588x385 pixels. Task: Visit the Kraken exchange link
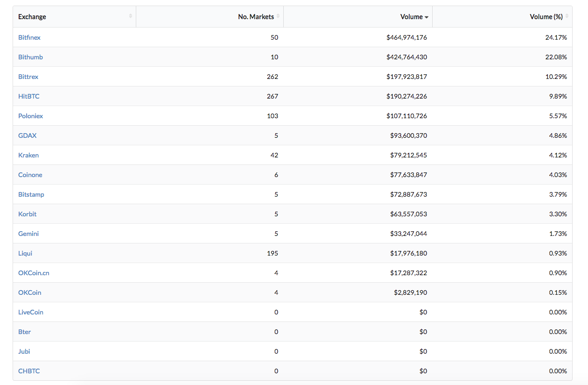coord(28,155)
